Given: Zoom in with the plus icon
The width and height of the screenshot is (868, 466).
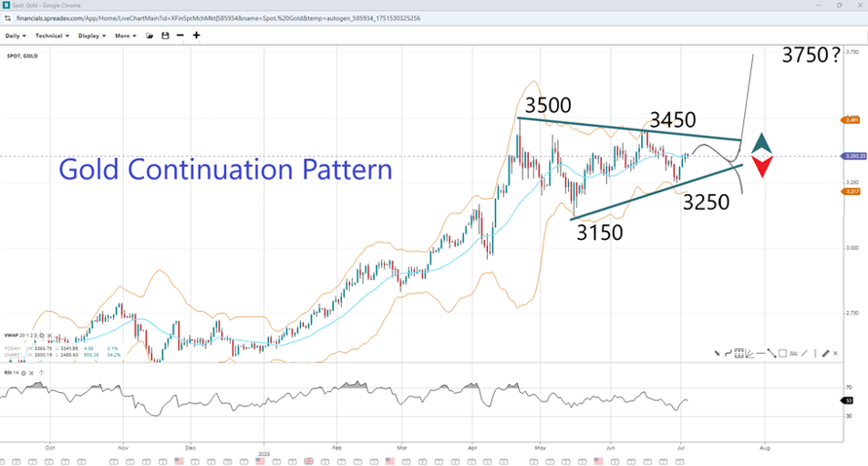Looking at the screenshot, I should click(x=197, y=36).
